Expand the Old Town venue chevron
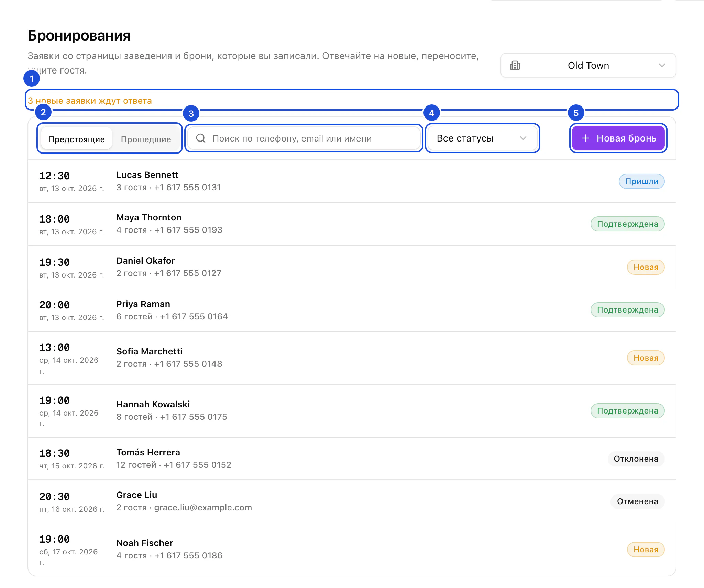The image size is (704, 588). [662, 65]
